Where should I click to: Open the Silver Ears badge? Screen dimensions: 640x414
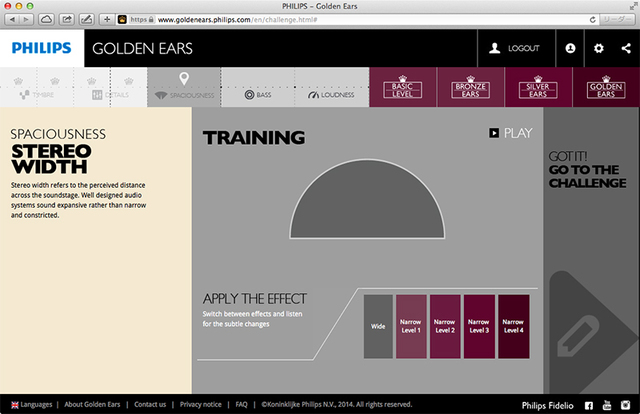click(x=538, y=87)
